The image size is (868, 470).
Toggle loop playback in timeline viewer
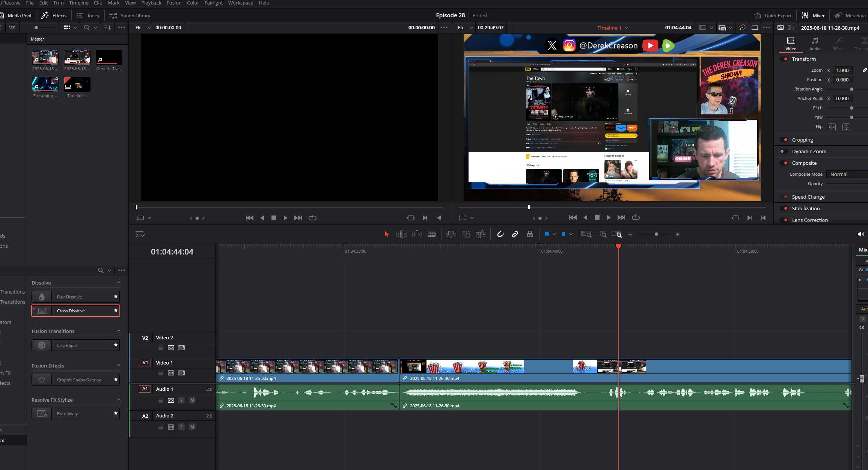tap(636, 218)
